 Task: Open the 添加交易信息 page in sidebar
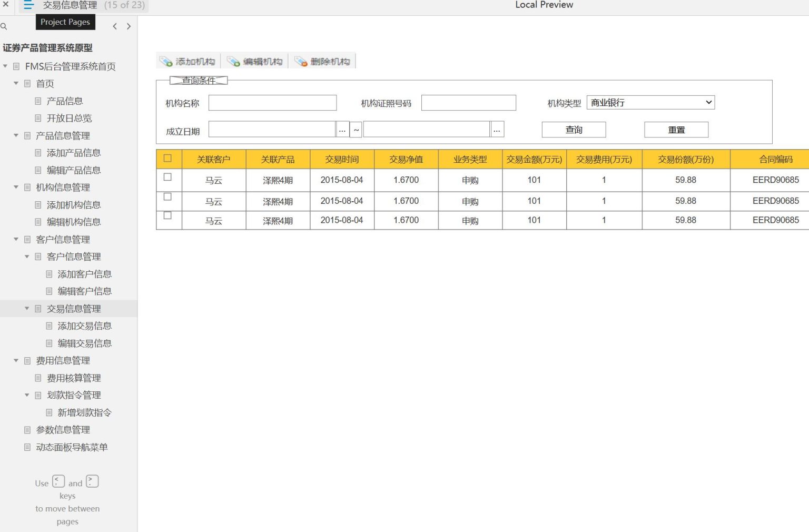(84, 326)
